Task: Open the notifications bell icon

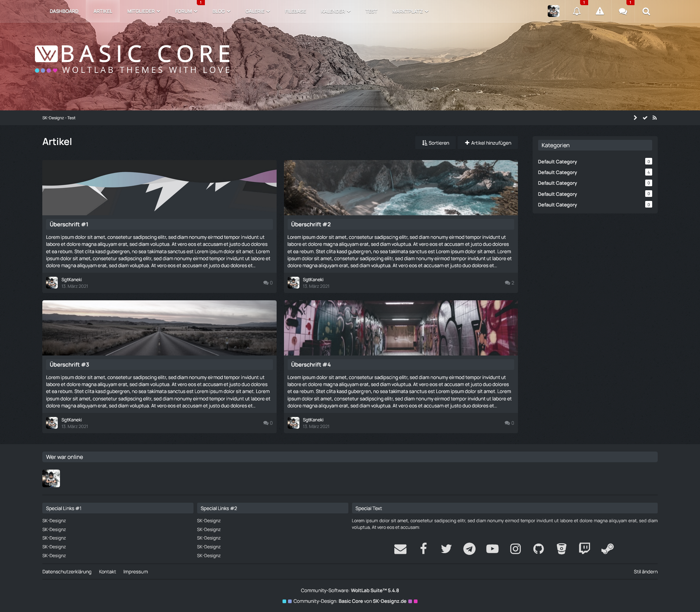Action: pyautogui.click(x=576, y=11)
